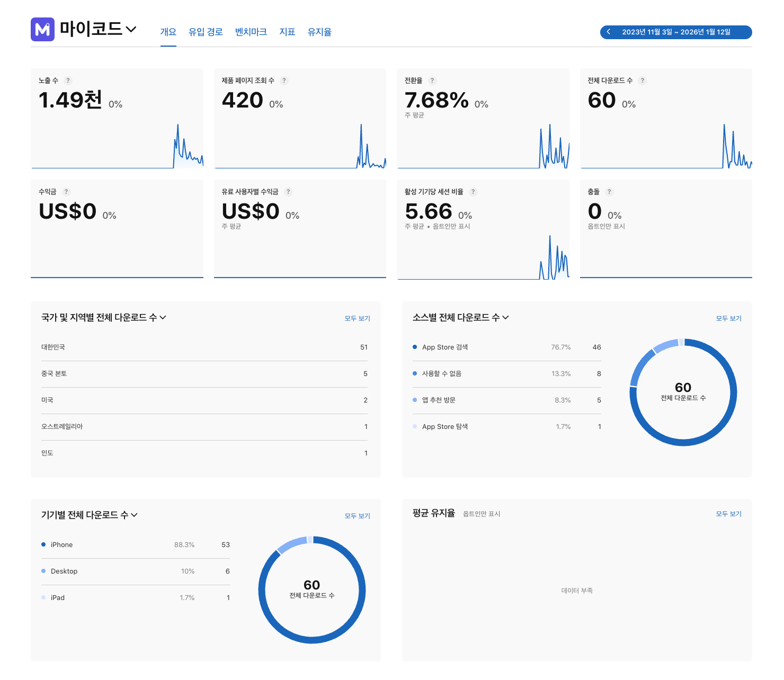The image size is (784, 680).
Task: Open the date range 2023년 11월 3일 picker
Action: (x=676, y=32)
